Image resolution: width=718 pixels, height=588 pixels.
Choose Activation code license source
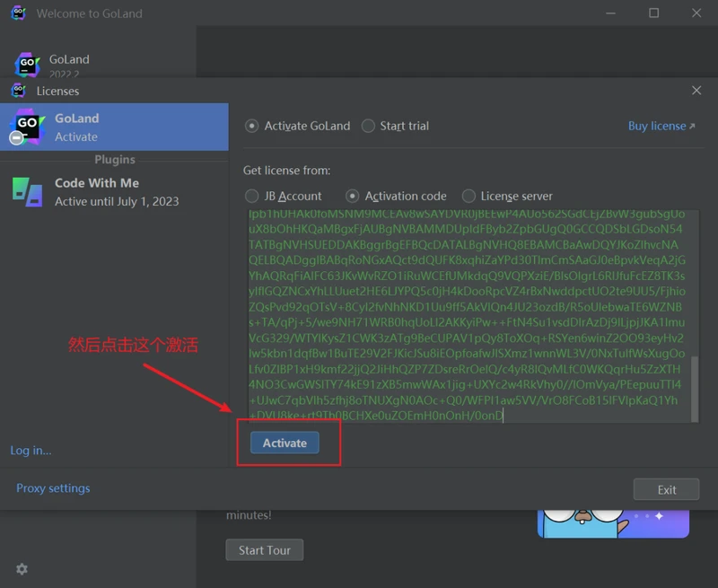pyautogui.click(x=353, y=196)
